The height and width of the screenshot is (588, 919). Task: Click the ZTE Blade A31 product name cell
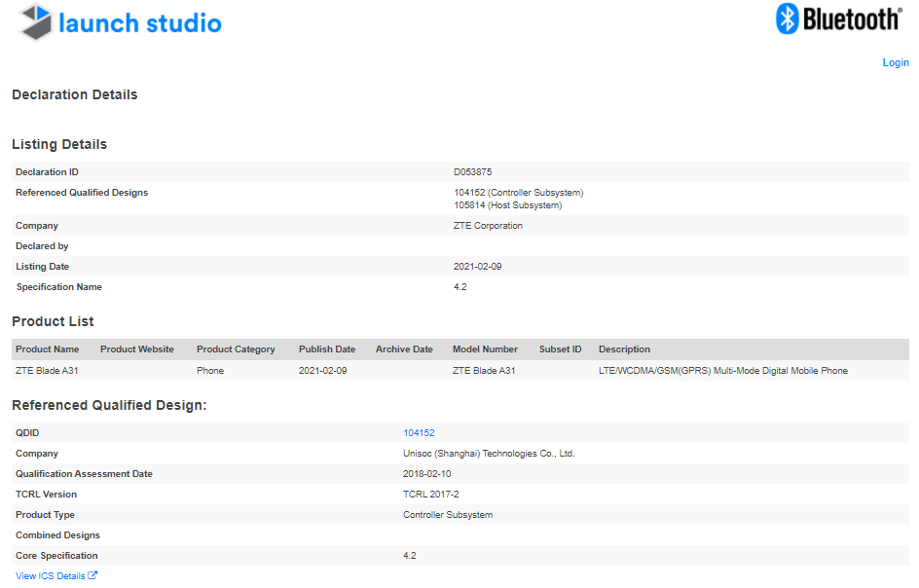[48, 371]
